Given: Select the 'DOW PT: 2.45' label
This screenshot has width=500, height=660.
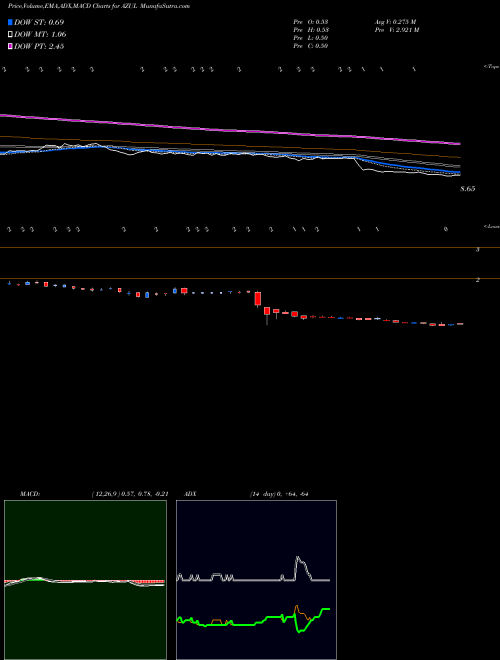Looking at the screenshot, I should [39, 46].
